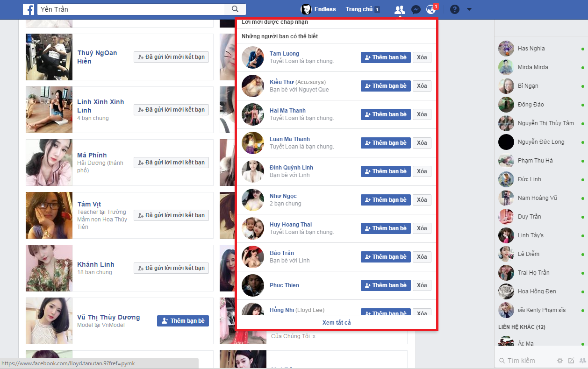Screen dimensions: 588x369
Task: Click Phuc Thien's avatar thumbnail
Action: click(x=253, y=285)
